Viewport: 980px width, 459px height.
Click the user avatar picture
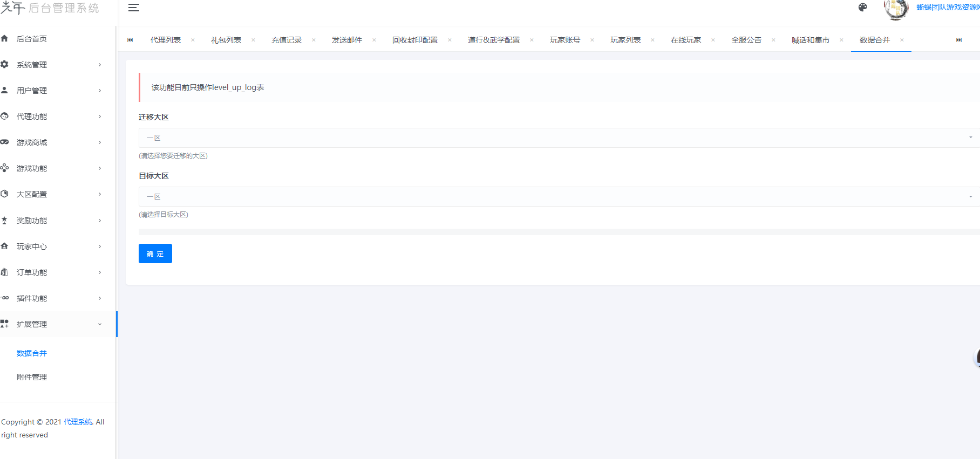click(x=896, y=9)
